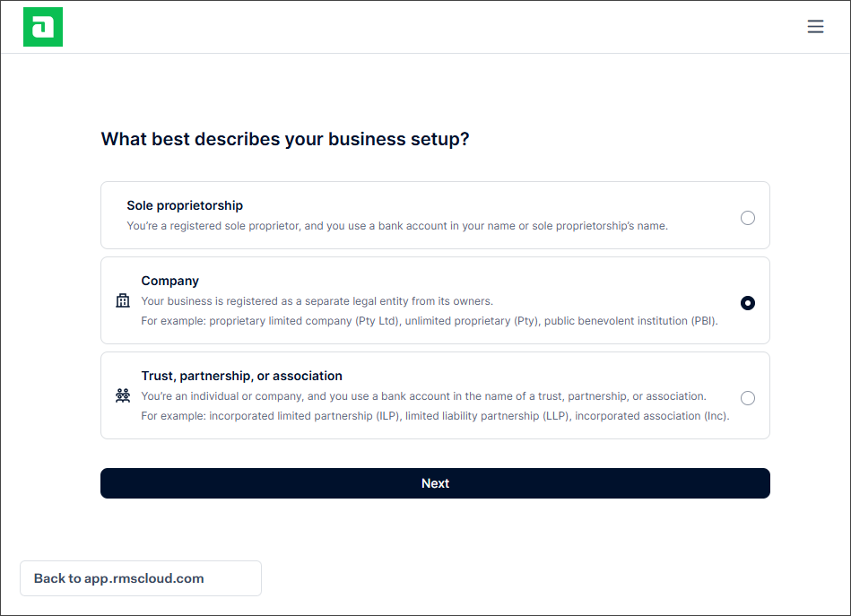This screenshot has width=851, height=616.
Task: Click the green Adyen logo icon
Action: click(x=43, y=27)
